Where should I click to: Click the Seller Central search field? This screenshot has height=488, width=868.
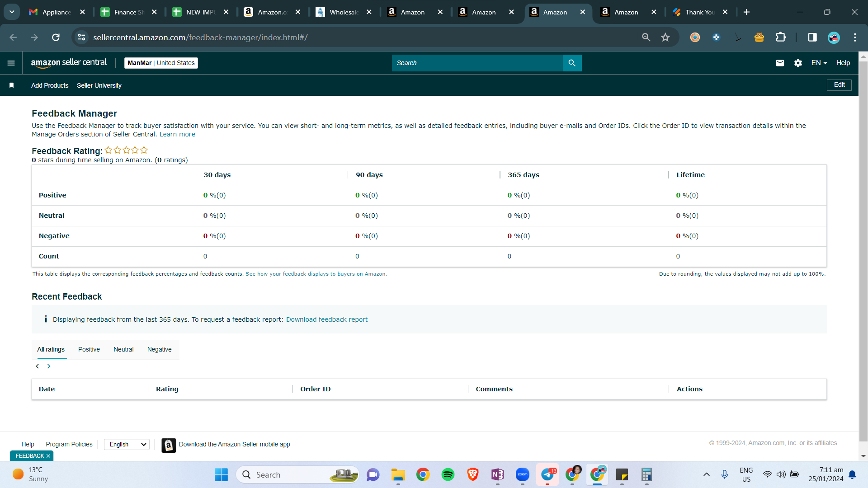(477, 63)
